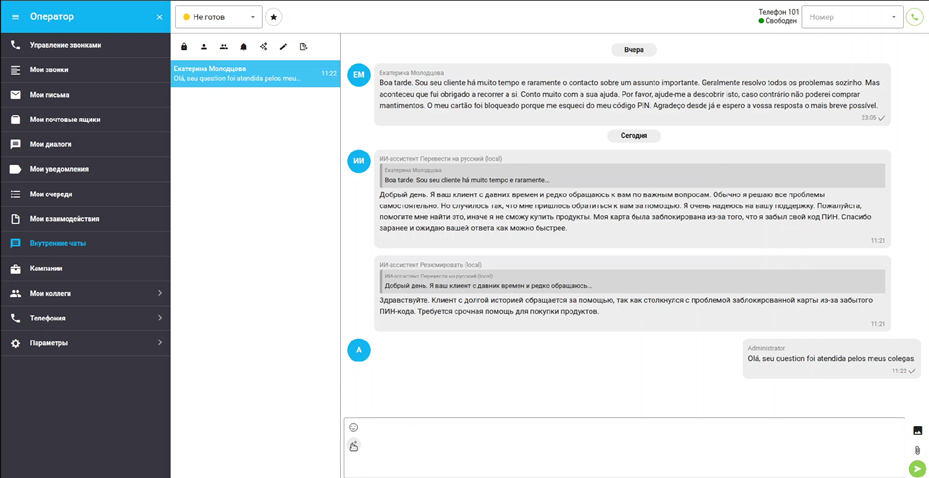Viewport: 929px width, 478px height.
Task: Click the EM avatar of Екатерина Молодцова
Action: 358,75
